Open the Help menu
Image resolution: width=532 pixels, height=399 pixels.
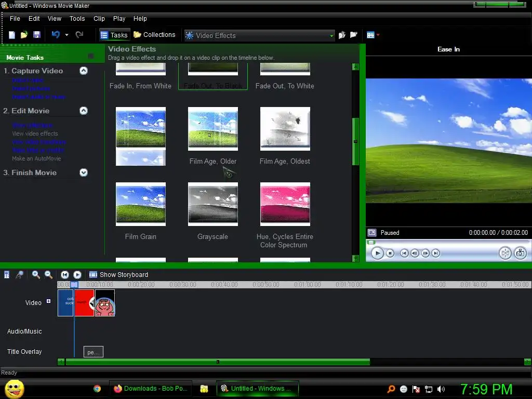pos(140,19)
